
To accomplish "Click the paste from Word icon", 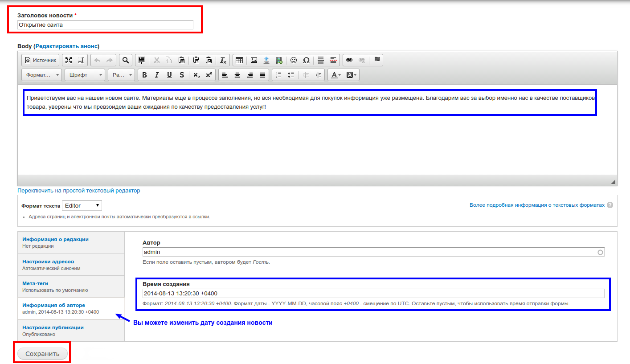I will (209, 60).
